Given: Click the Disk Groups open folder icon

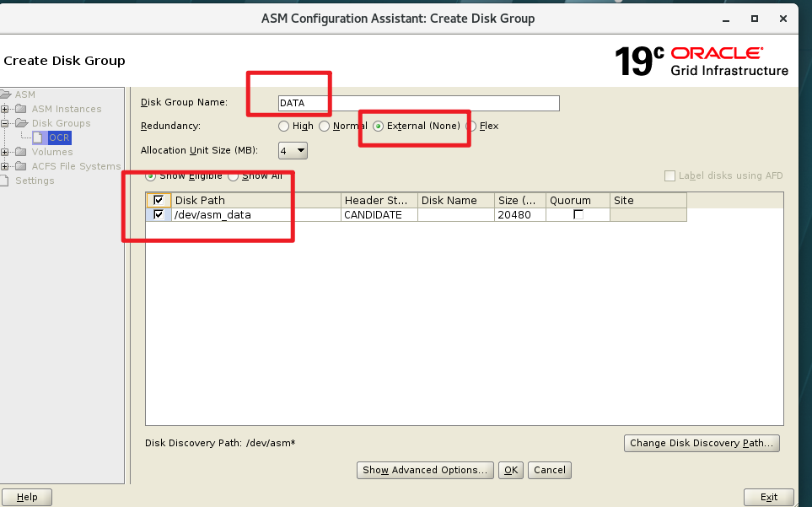Looking at the screenshot, I should [22, 123].
